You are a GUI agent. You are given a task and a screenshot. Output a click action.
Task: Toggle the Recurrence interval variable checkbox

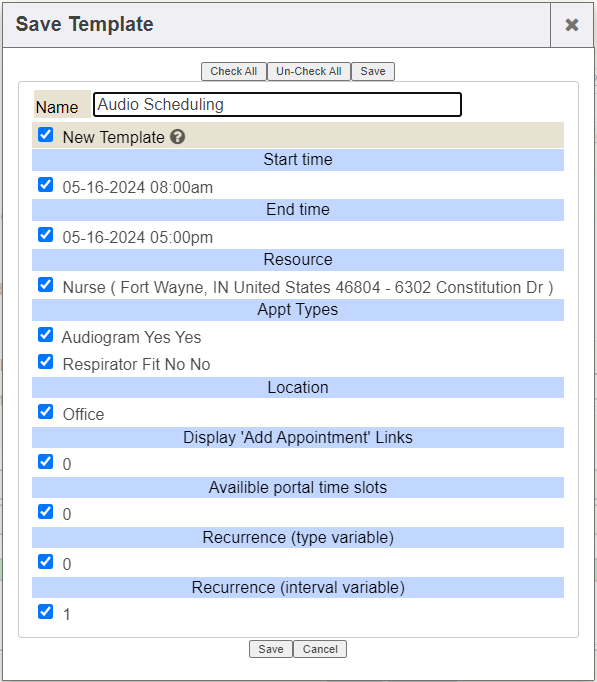(x=46, y=612)
